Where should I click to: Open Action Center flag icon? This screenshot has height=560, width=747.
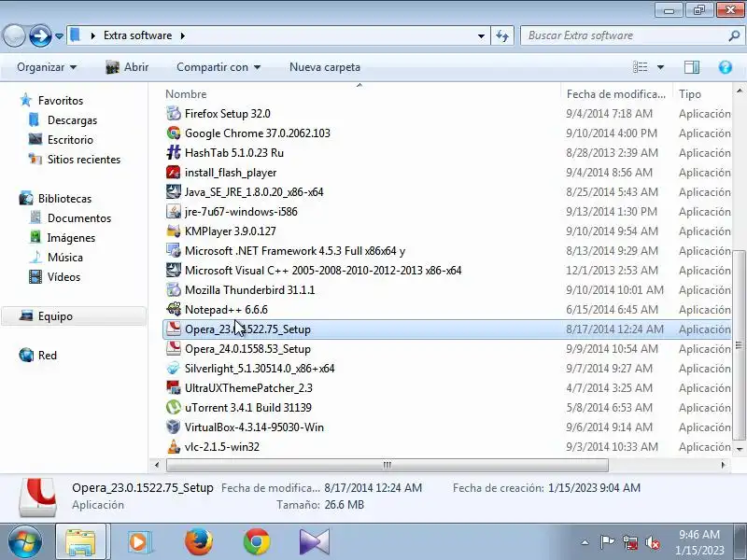[607, 542]
